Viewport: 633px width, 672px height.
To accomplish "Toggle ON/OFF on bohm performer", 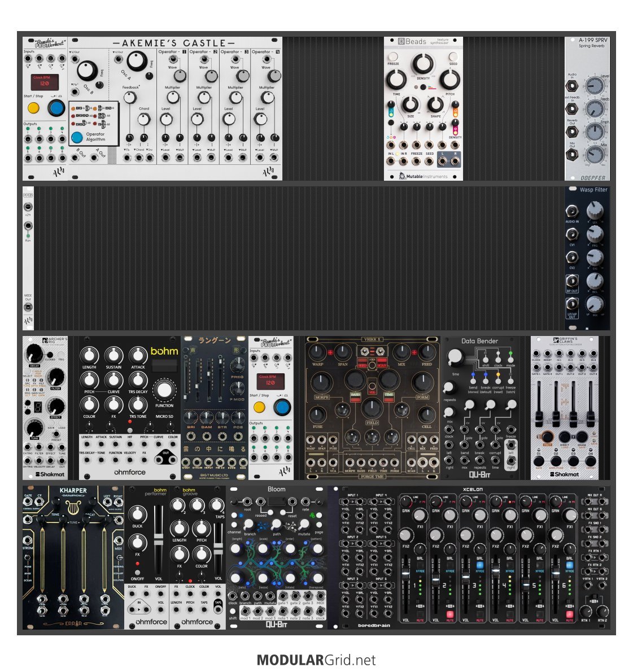I will tap(137, 572).
